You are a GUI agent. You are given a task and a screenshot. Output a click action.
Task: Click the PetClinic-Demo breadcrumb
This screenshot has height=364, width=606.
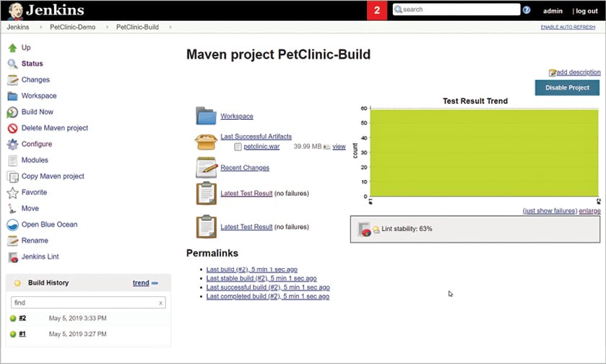click(x=73, y=27)
